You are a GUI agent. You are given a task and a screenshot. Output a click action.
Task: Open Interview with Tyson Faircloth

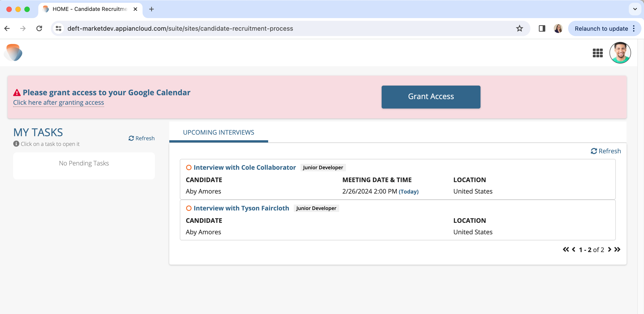tap(241, 208)
